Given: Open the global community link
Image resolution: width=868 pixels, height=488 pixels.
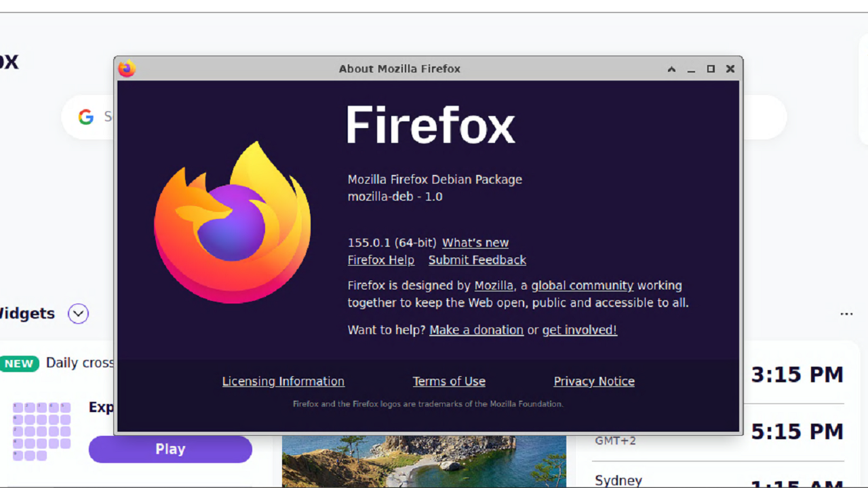Looking at the screenshot, I should [583, 285].
